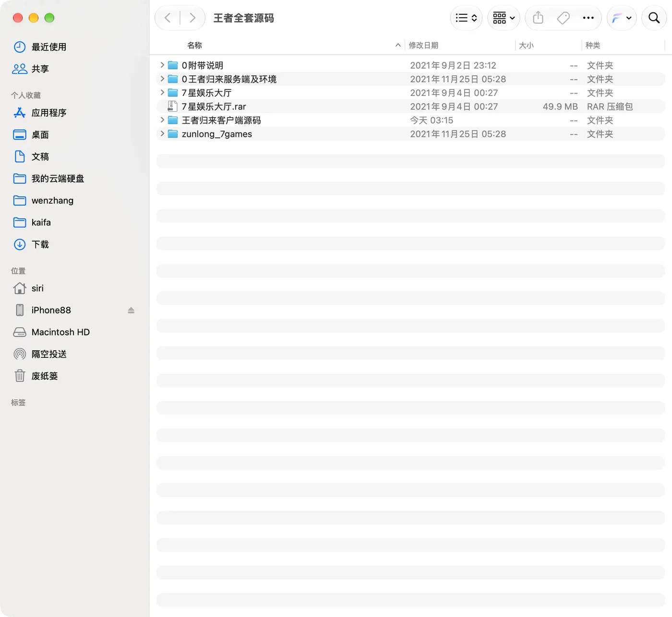Open the colorful app extension dropdown
The image size is (672, 617).
622,18
